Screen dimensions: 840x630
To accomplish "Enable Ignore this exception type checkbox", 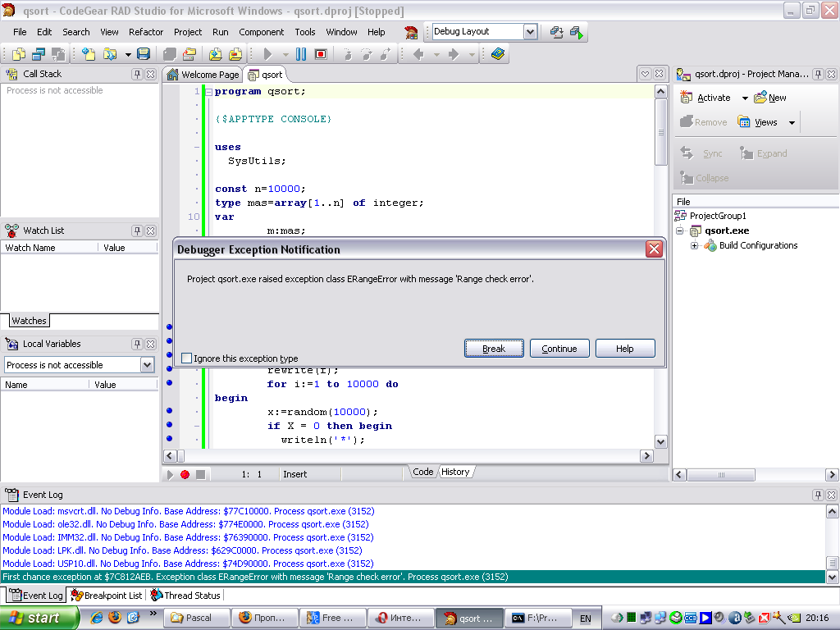I will coord(187,358).
